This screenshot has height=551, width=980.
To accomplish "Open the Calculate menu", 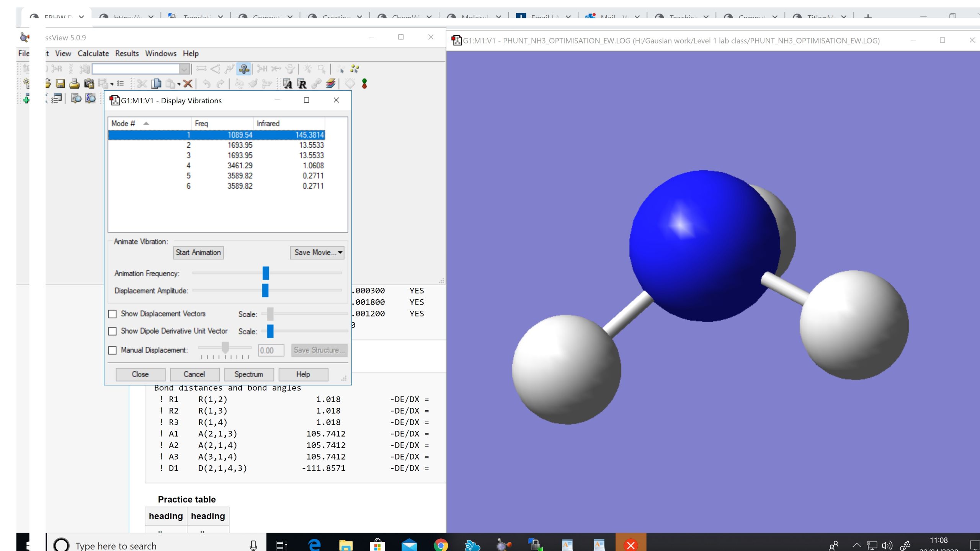I will coord(93,54).
